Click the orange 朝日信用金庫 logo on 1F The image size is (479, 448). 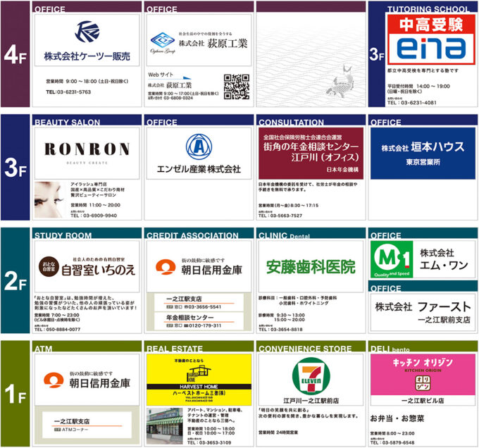54,380
